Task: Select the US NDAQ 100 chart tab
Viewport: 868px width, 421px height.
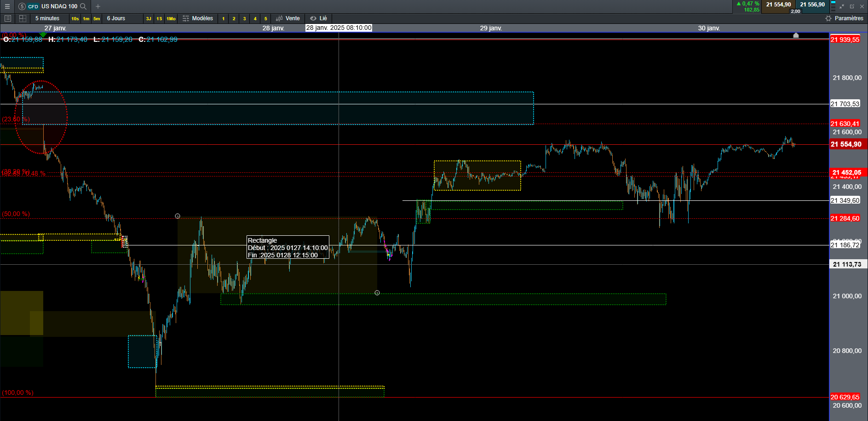Action: point(52,6)
